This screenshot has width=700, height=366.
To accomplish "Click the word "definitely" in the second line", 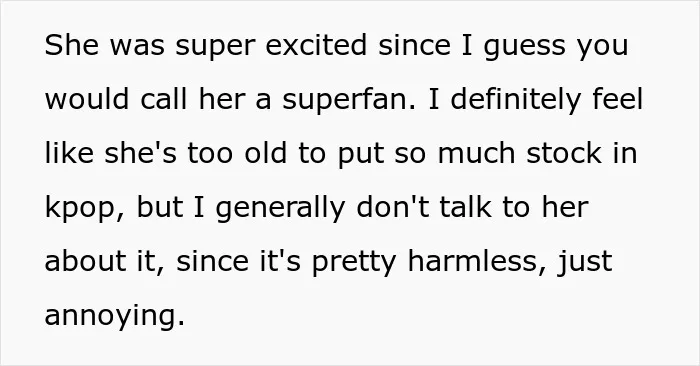I will point(516,101).
